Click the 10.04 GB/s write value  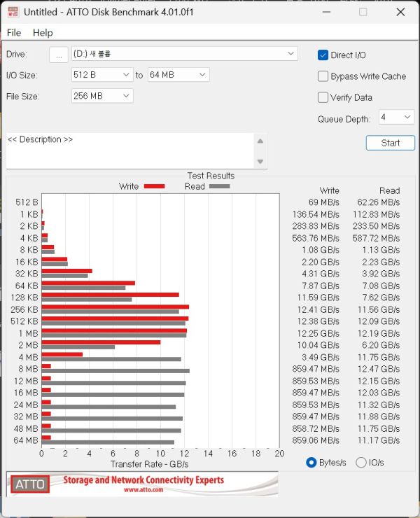coord(318,345)
